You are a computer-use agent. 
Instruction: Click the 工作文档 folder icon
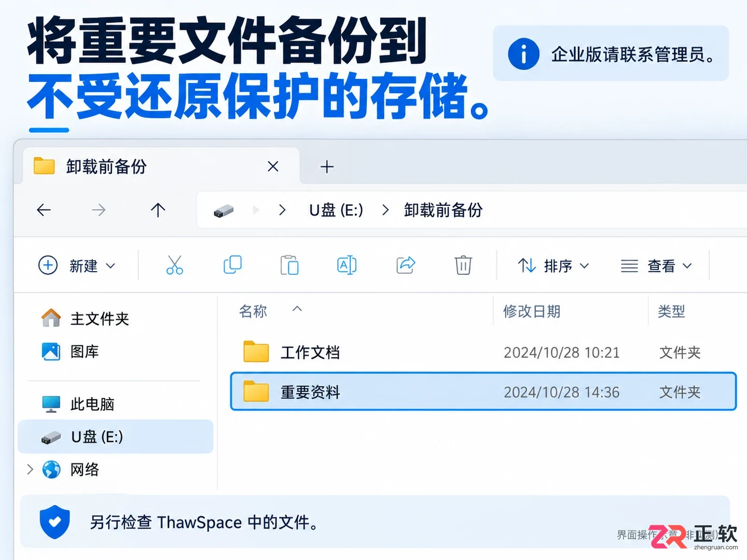[x=256, y=352]
